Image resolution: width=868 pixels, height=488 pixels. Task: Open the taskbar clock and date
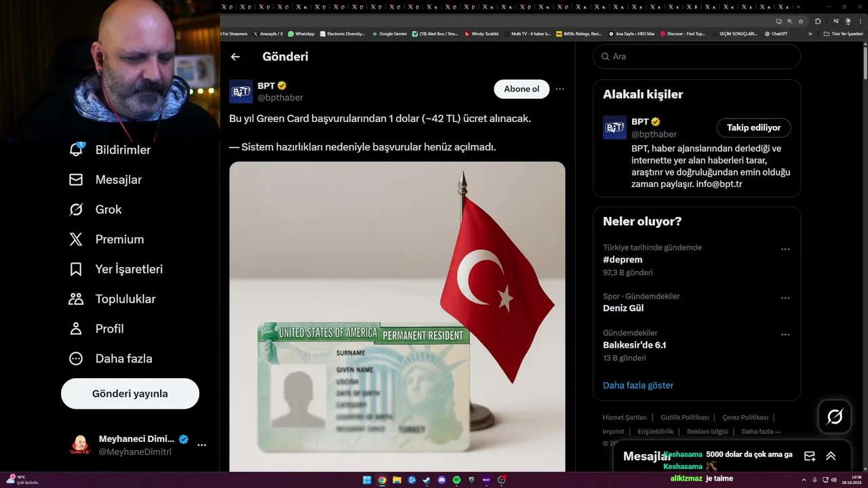click(x=852, y=480)
